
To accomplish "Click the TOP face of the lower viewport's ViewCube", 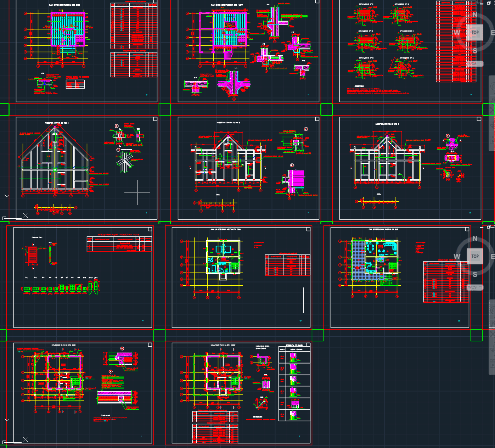I will 475,256.
